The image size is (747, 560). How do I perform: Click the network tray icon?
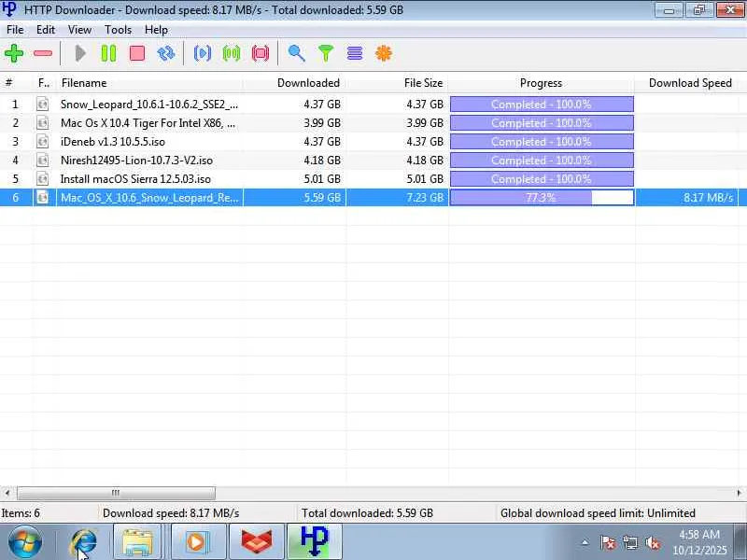coord(630,542)
